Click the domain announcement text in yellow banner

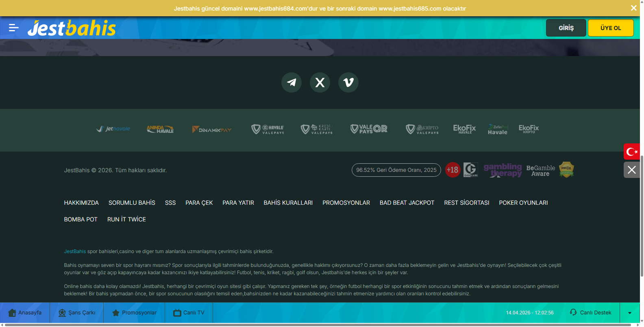coord(320,9)
